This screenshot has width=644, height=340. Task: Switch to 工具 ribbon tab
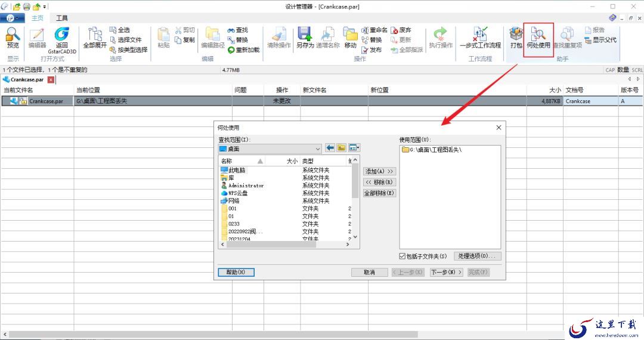coord(61,18)
